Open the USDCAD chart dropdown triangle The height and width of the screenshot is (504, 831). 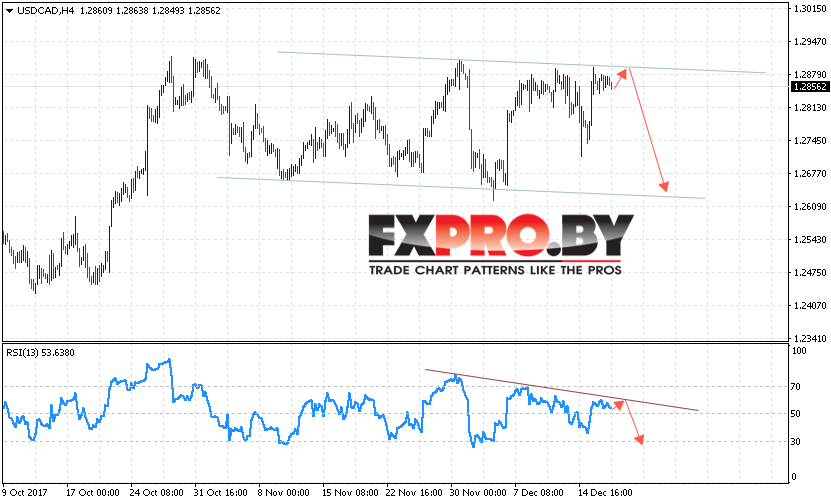pyautogui.click(x=9, y=11)
